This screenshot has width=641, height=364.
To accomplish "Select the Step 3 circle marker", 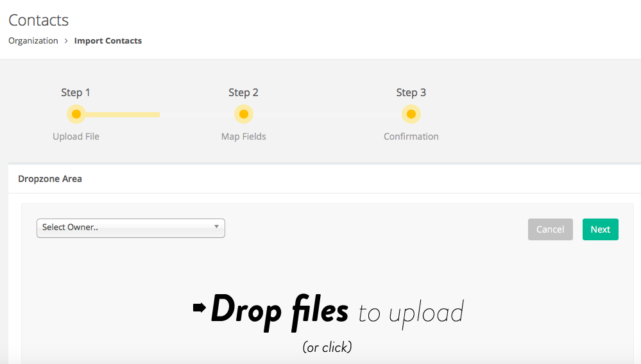I will click(x=411, y=114).
